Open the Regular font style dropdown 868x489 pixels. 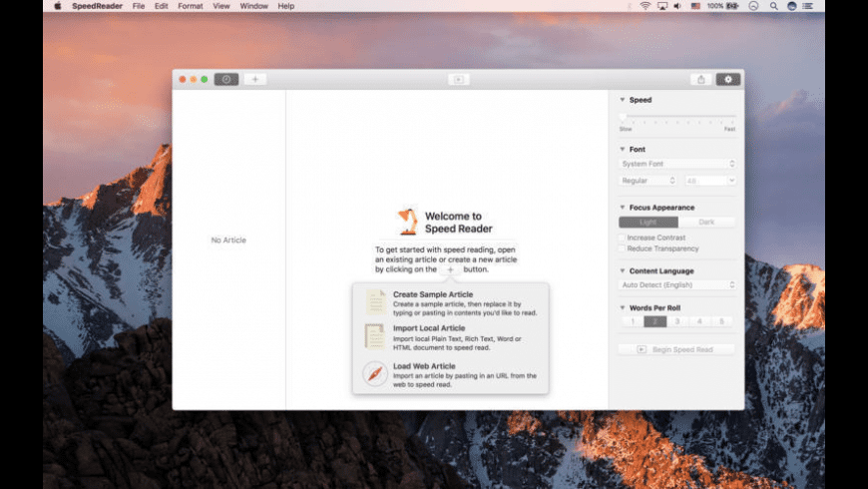click(x=648, y=181)
